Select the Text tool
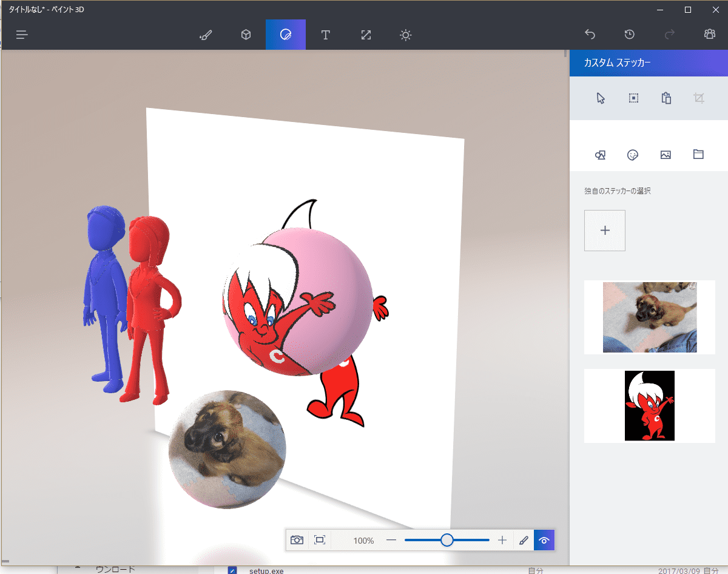Screen dimensions: 728x574 click(326, 35)
